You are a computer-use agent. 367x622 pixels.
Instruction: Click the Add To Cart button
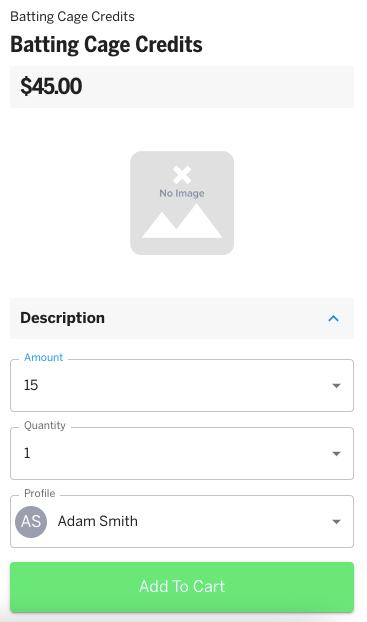[x=182, y=587]
